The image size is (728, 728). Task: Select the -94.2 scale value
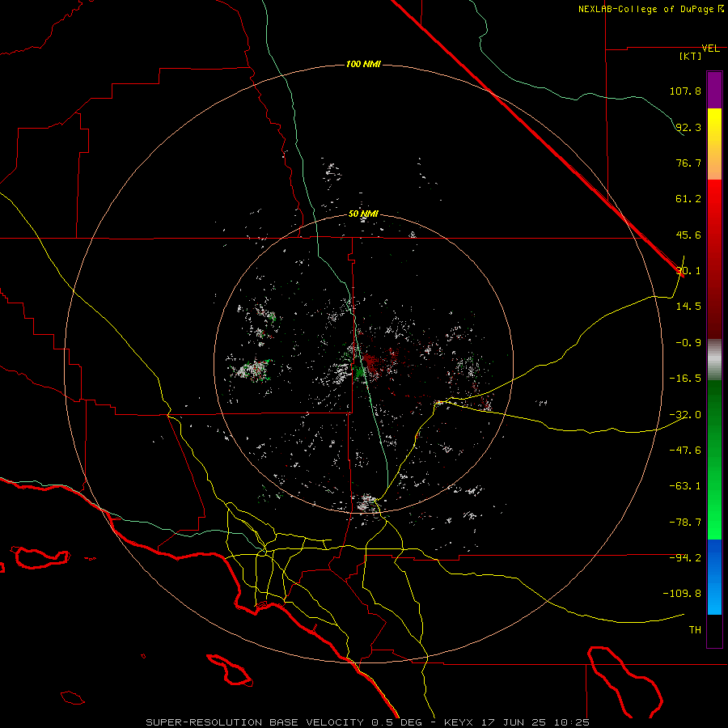point(685,557)
